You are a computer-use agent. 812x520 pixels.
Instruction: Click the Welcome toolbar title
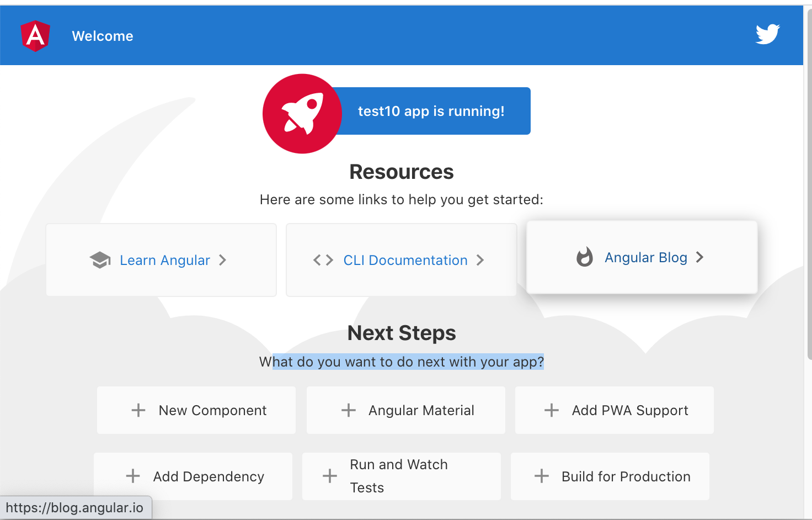103,36
